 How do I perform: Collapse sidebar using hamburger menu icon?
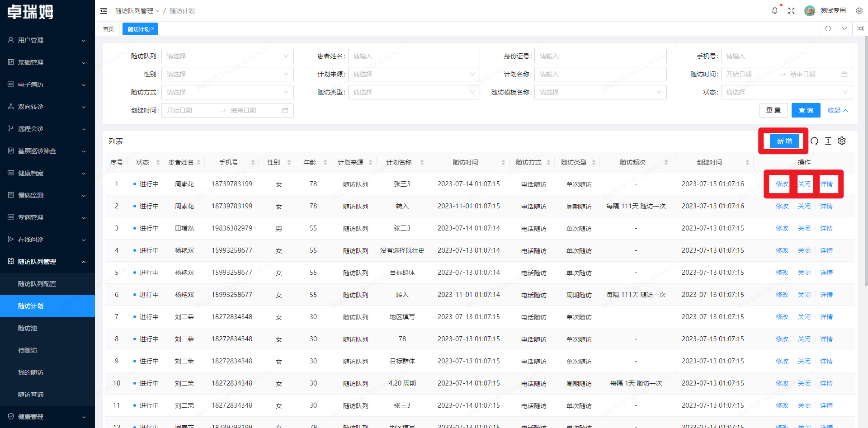coord(104,11)
